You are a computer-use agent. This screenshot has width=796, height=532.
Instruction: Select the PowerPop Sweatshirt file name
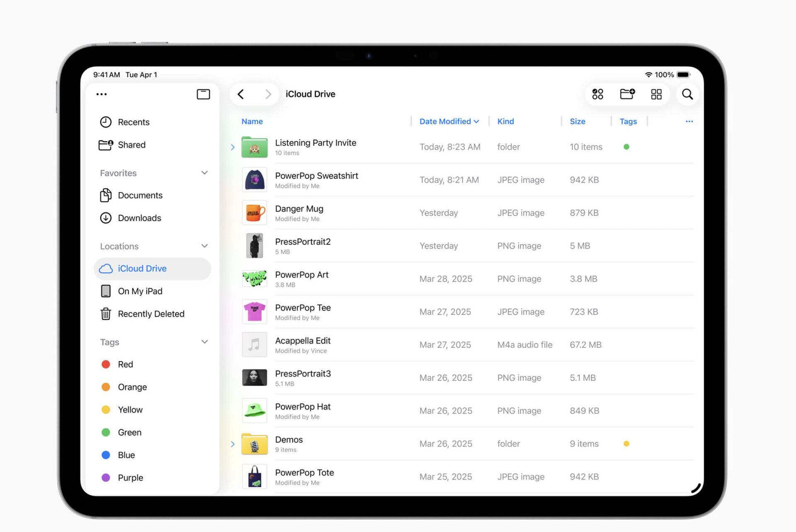[x=316, y=176]
